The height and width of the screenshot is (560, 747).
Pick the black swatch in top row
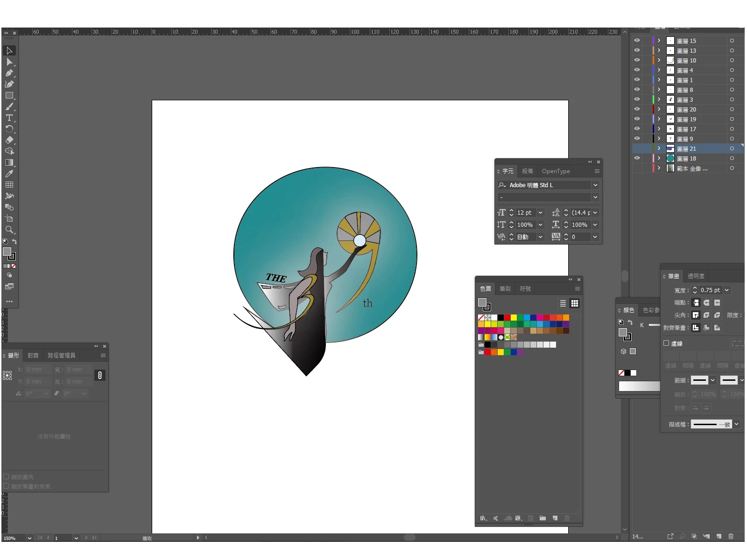tap(500, 317)
